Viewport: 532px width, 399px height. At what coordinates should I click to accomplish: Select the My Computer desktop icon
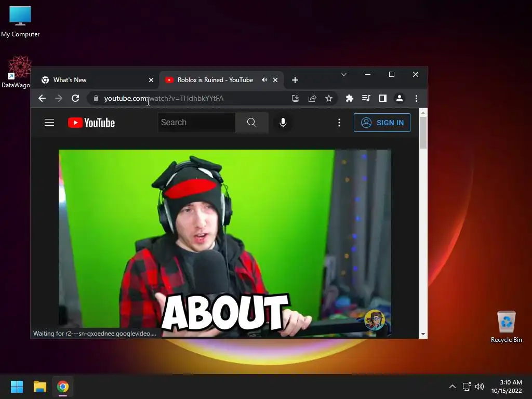coord(20,21)
